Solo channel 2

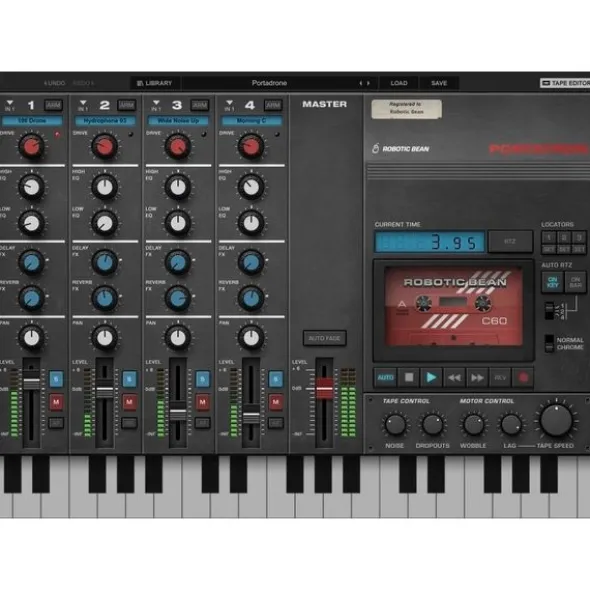click(x=129, y=379)
